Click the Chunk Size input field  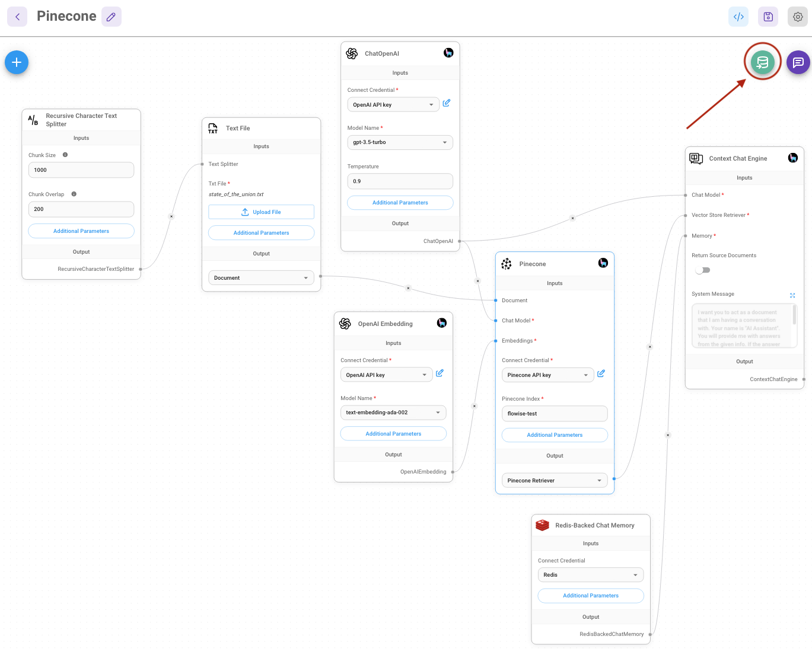pyautogui.click(x=81, y=170)
